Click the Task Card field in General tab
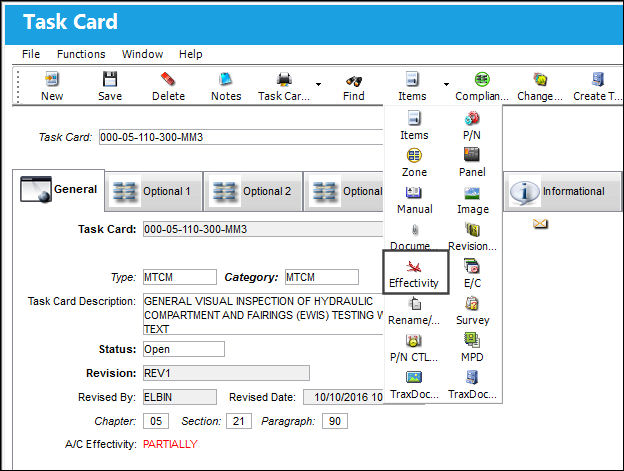 [x=263, y=229]
